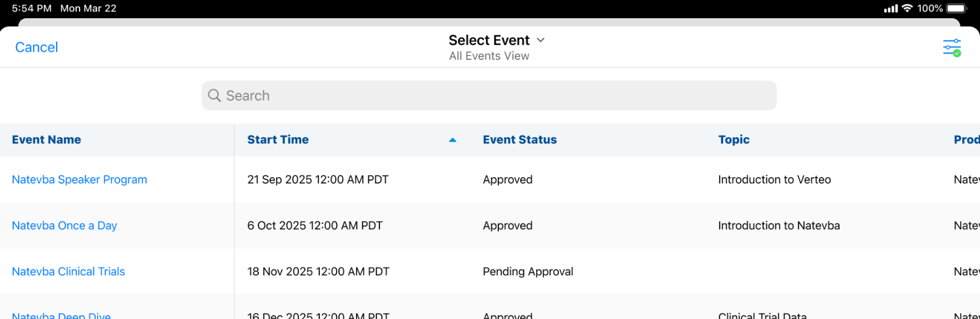Tap the cellular signal bars icon

pyautogui.click(x=890, y=8)
